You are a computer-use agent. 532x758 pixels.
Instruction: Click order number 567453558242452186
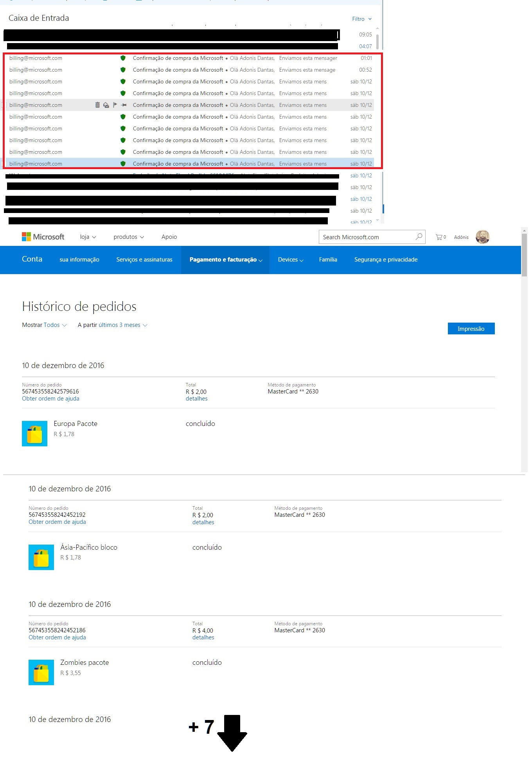(57, 630)
